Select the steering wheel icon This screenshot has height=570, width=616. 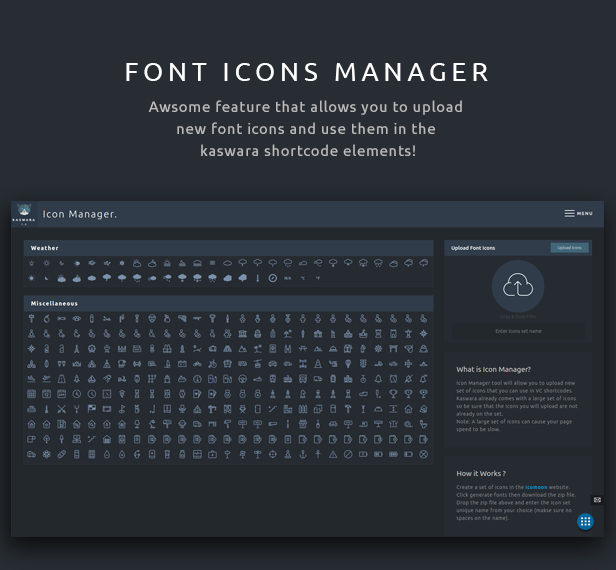tap(242, 379)
